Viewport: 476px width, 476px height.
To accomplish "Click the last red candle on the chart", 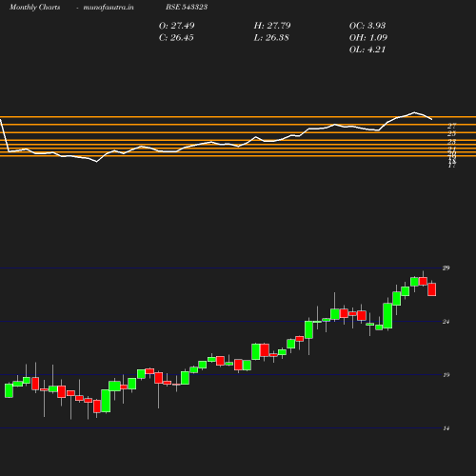I will (431, 289).
